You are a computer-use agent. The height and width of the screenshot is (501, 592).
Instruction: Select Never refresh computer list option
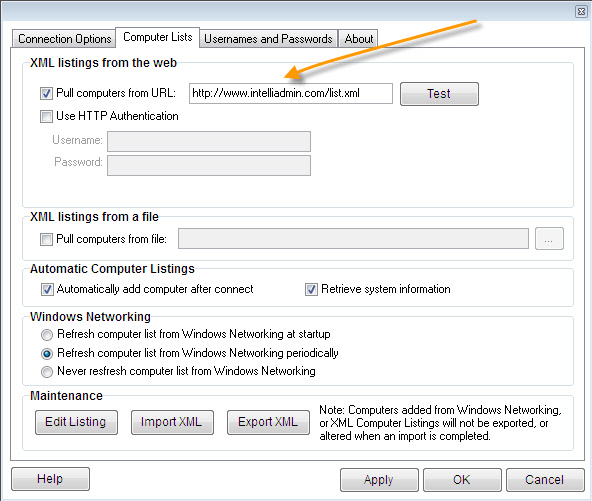pos(47,372)
